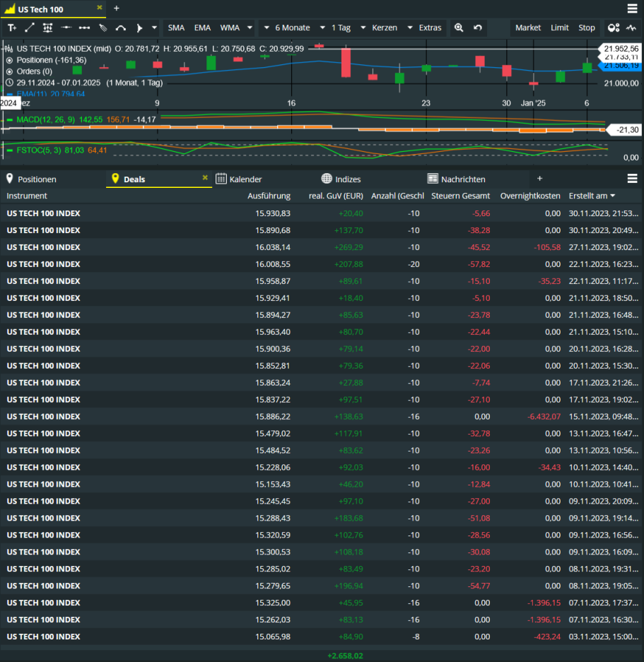644x662 pixels.
Task: Toggle Orders (0) display on chart
Action: (9, 72)
